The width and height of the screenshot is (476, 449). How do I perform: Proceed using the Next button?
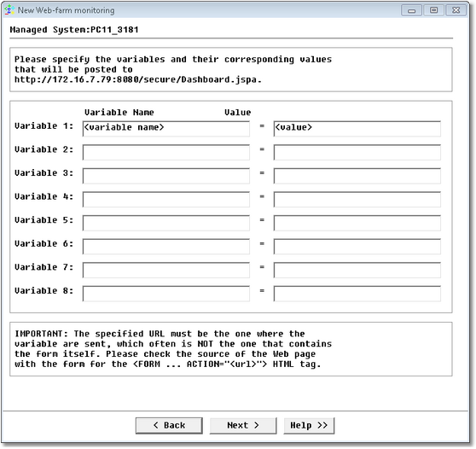243,426
